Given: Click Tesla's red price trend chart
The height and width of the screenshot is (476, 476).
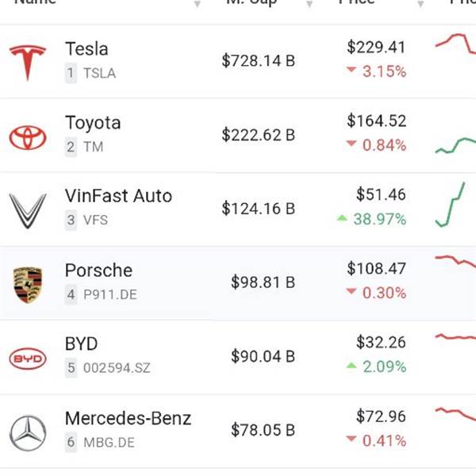Looking at the screenshot, I should [455, 42].
